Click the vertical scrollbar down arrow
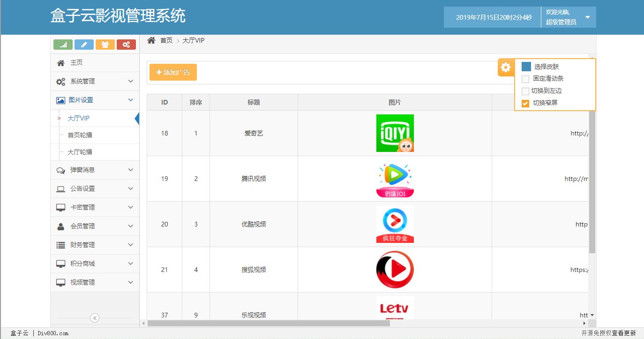The height and width of the screenshot is (339, 644). coord(592,315)
